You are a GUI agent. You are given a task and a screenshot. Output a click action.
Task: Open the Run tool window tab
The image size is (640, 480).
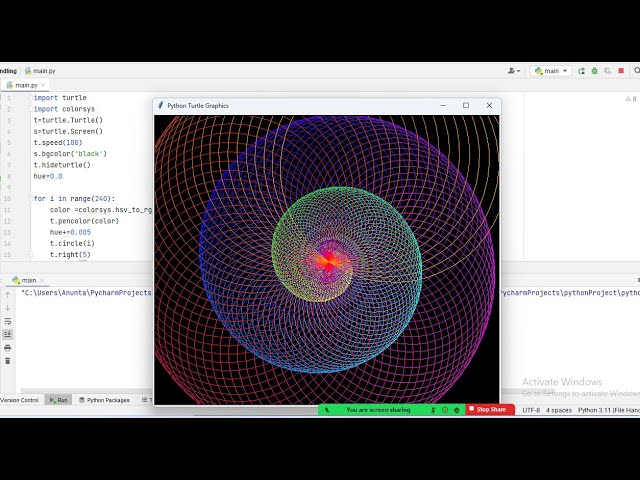tap(58, 400)
